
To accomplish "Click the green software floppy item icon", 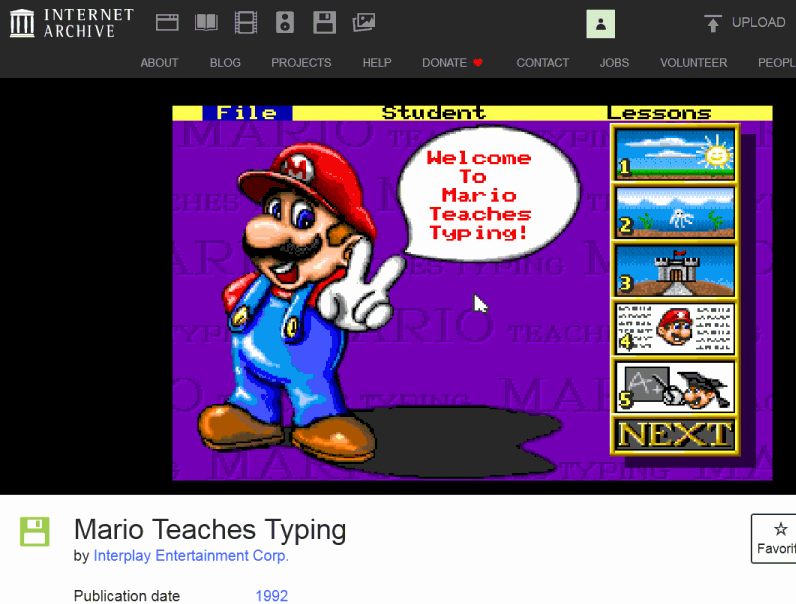I will pos(35,531).
